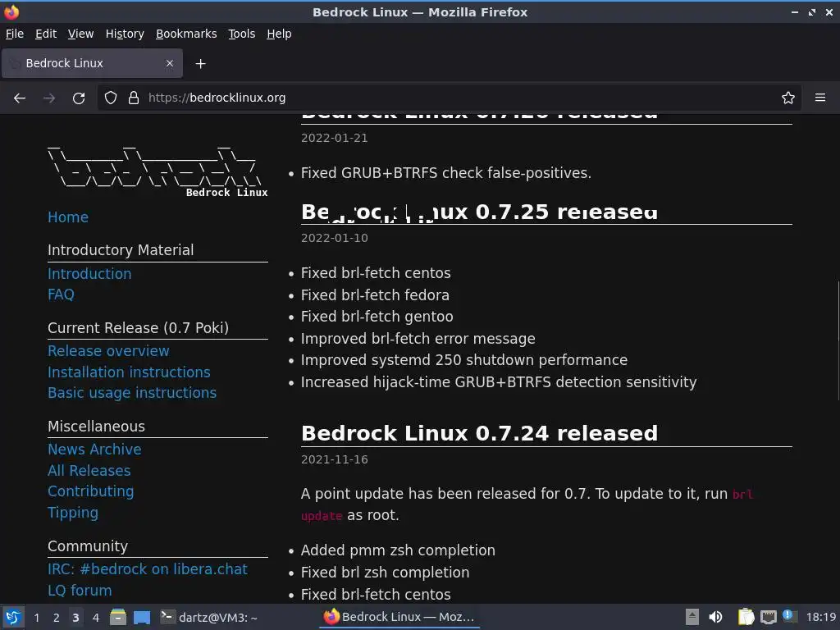Open the Help menu
Screen dimensions: 840x630
coord(279,34)
